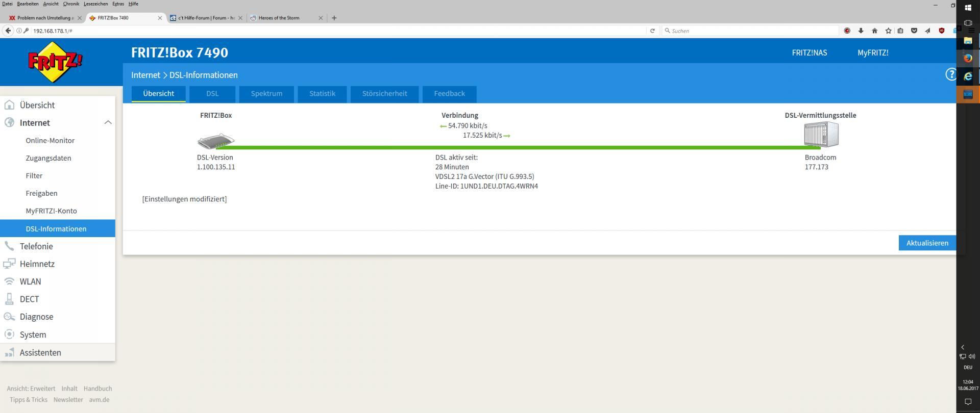
Task: Open the uBlock Origin shield icon
Action: click(942, 31)
